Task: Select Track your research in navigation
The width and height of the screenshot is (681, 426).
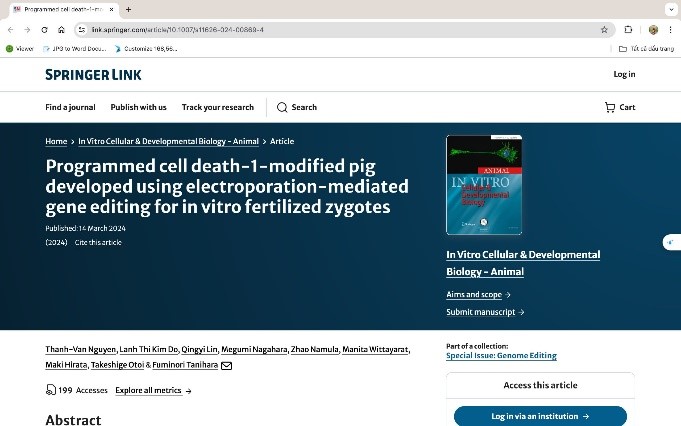Action: click(218, 107)
